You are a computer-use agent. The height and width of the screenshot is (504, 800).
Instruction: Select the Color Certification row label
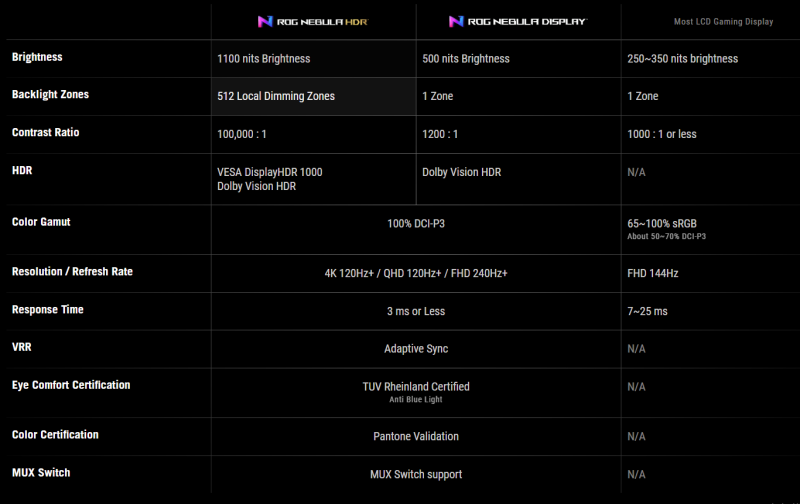click(55, 435)
